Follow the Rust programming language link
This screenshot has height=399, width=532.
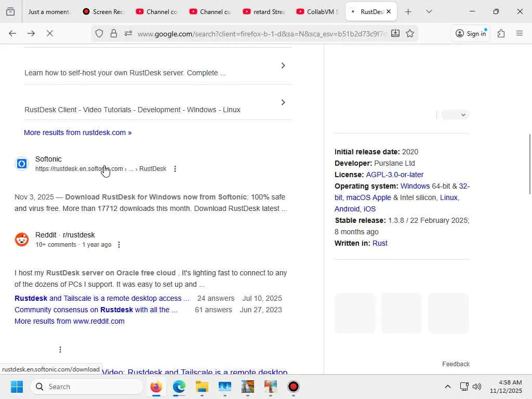[380, 243]
